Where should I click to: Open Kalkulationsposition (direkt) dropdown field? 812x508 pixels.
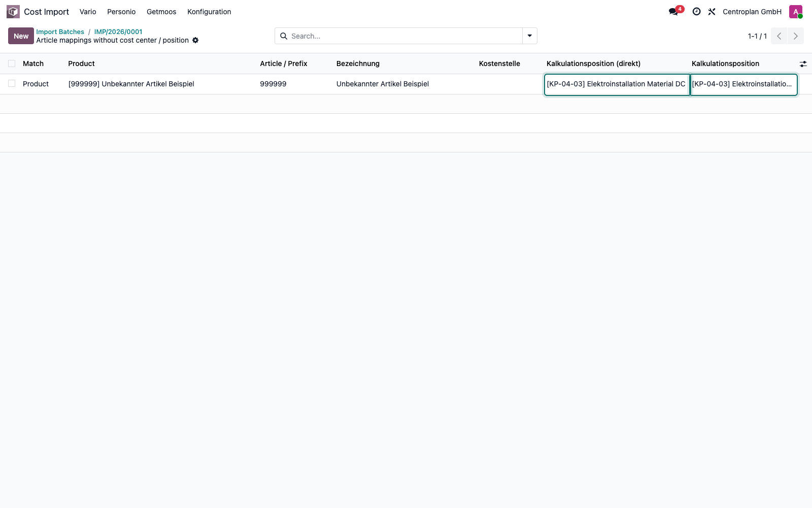point(617,84)
